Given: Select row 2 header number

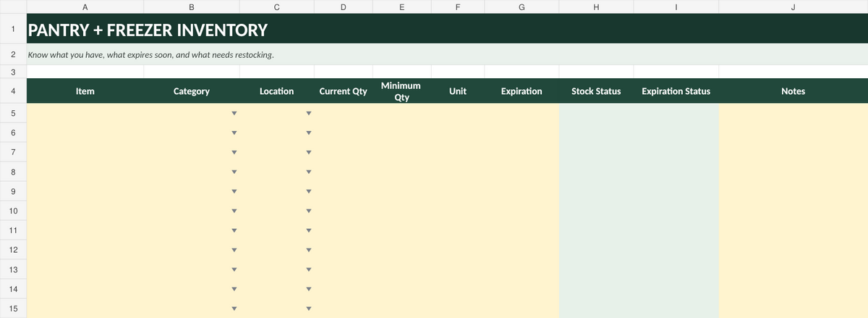Looking at the screenshot, I should 14,55.
